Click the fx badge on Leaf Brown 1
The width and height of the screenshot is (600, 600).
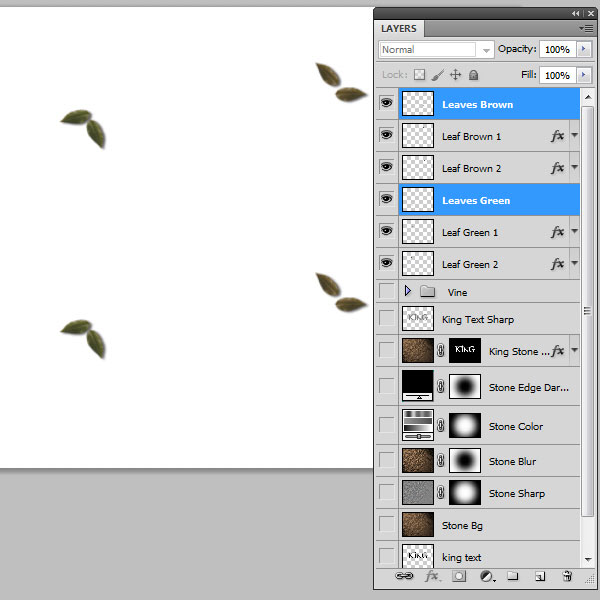pos(557,135)
